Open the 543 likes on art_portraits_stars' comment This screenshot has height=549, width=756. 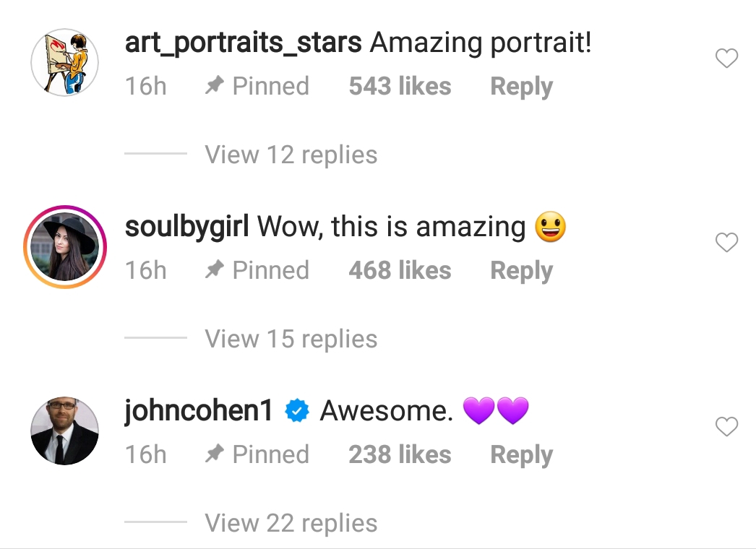(400, 86)
